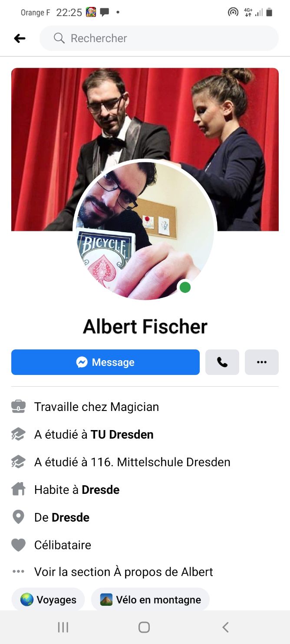Select the Vélo en montagne chip
290x644 pixels.
coord(150,600)
